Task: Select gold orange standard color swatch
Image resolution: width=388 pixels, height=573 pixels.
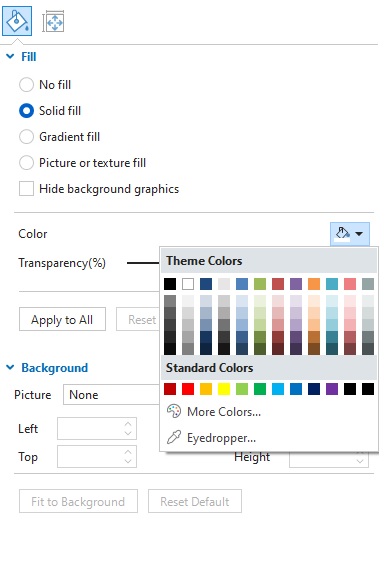Action: [206, 389]
